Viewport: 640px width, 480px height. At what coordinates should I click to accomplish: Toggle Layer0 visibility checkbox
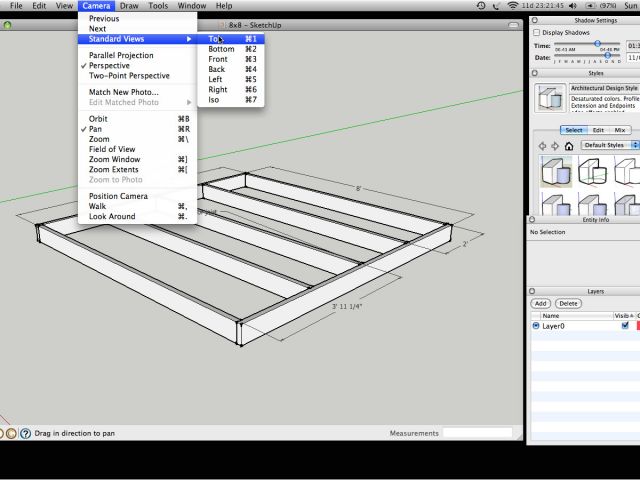click(625, 326)
